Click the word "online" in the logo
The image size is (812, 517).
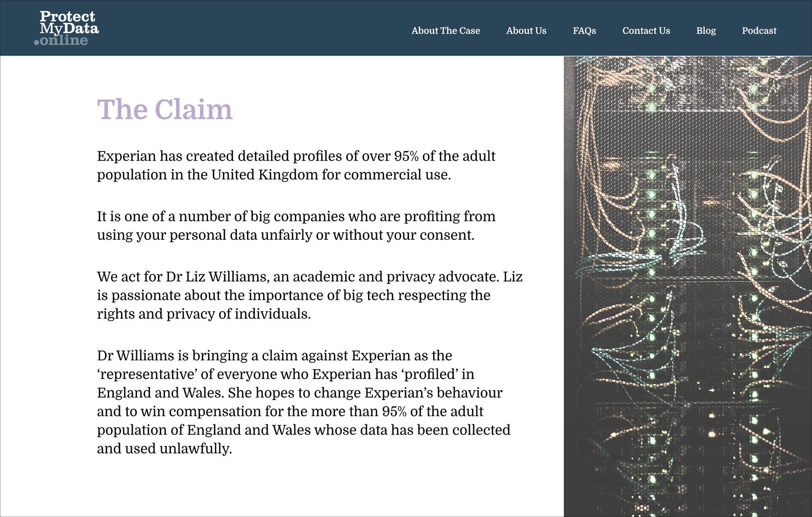coord(63,41)
